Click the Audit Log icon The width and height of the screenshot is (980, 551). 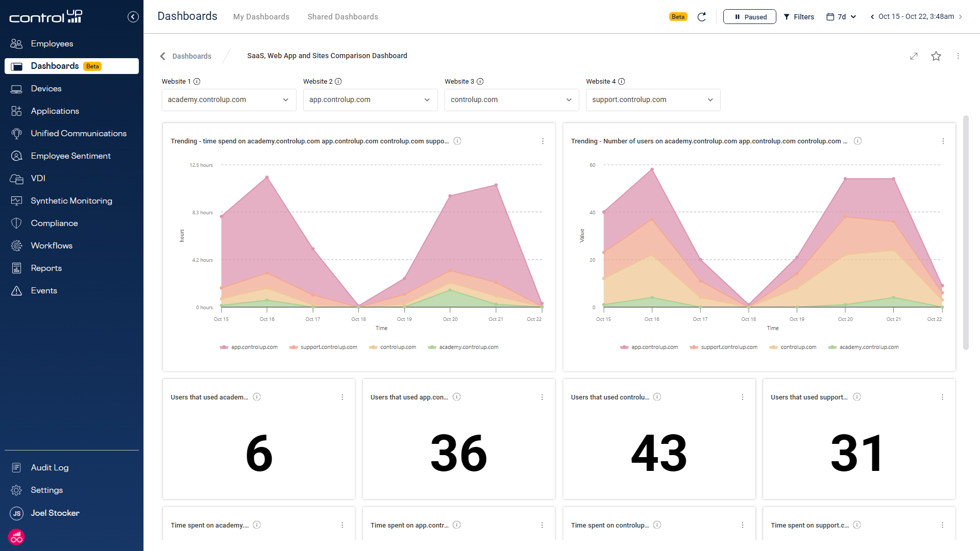pyautogui.click(x=17, y=467)
